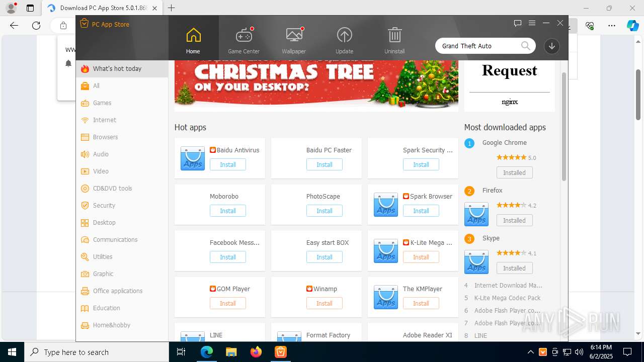Install GOM Player
The width and height of the screenshot is (644, 362).
228,304
